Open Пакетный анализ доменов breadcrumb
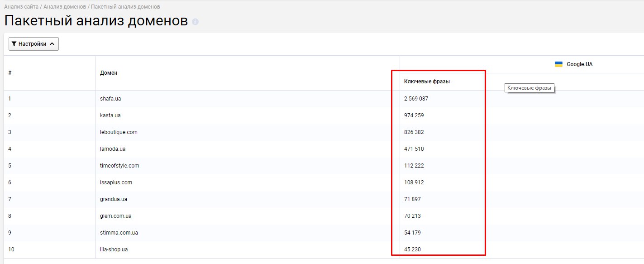The height and width of the screenshot is (264, 644). point(125,7)
